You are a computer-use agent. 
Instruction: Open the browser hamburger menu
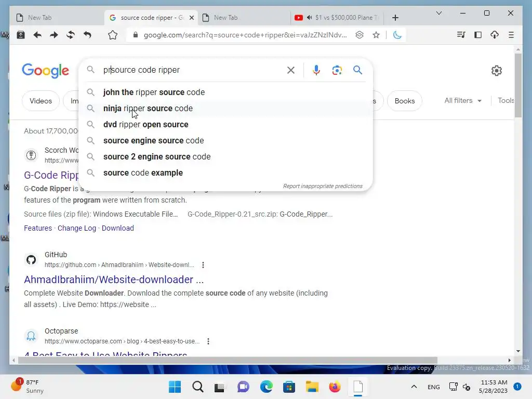pos(511,35)
